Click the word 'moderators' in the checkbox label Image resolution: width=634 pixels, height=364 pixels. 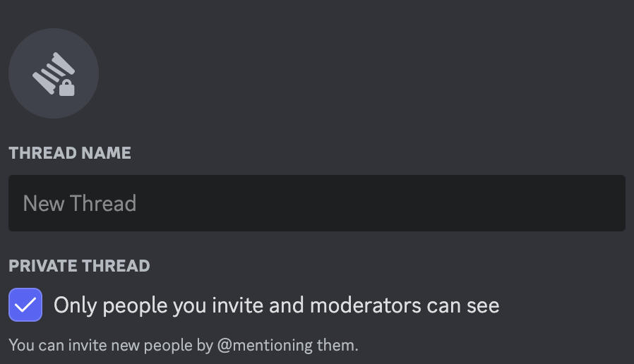click(366, 305)
